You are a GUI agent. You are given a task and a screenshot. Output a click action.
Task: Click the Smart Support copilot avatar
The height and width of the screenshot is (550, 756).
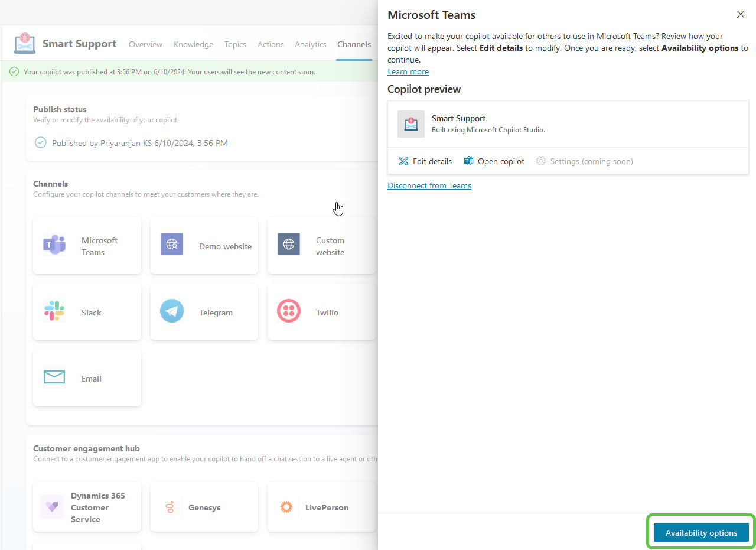click(410, 124)
